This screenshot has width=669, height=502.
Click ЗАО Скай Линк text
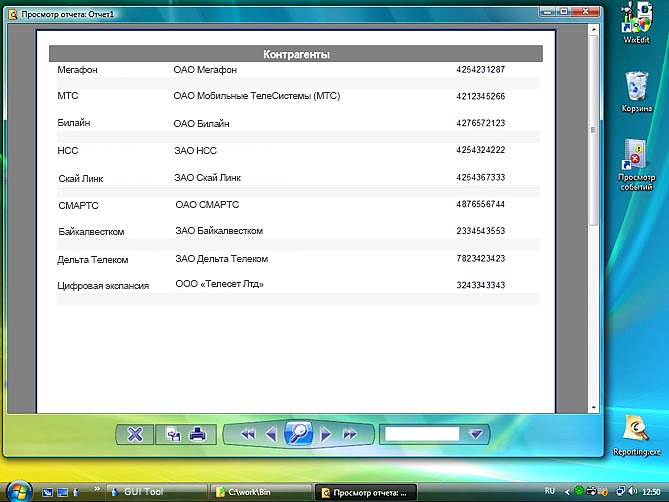(x=207, y=177)
